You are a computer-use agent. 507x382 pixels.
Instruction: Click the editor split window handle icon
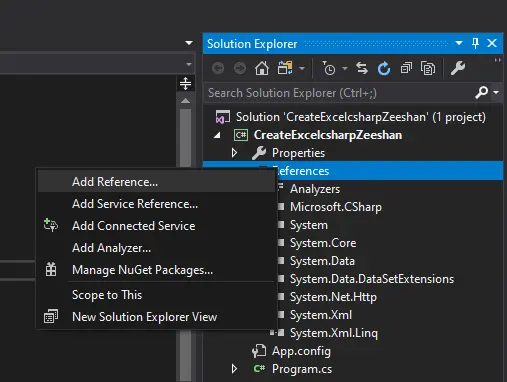coord(185,83)
